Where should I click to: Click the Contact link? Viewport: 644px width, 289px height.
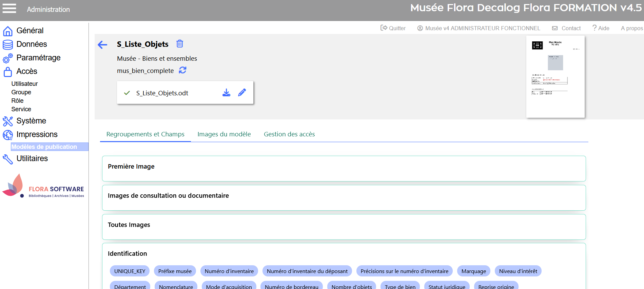pyautogui.click(x=571, y=28)
